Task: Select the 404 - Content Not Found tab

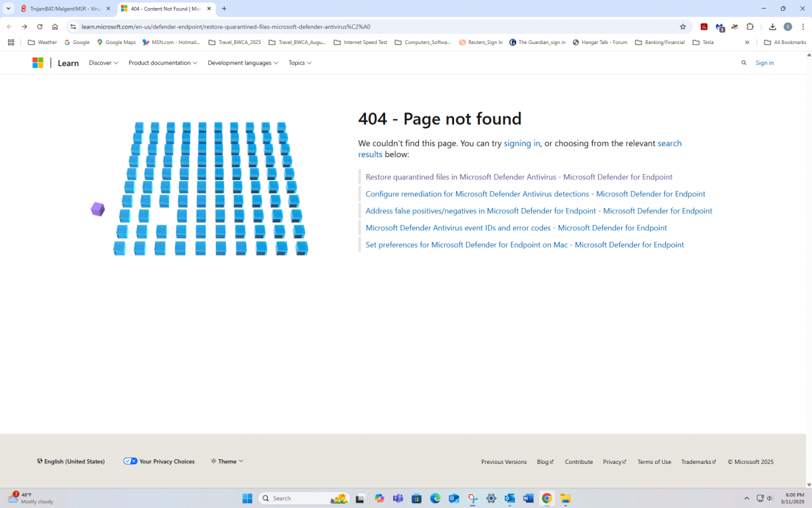Action: [166, 9]
